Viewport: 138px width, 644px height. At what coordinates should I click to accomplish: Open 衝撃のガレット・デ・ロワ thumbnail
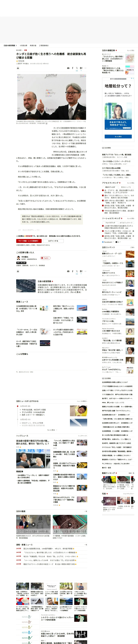coord(130,254)
